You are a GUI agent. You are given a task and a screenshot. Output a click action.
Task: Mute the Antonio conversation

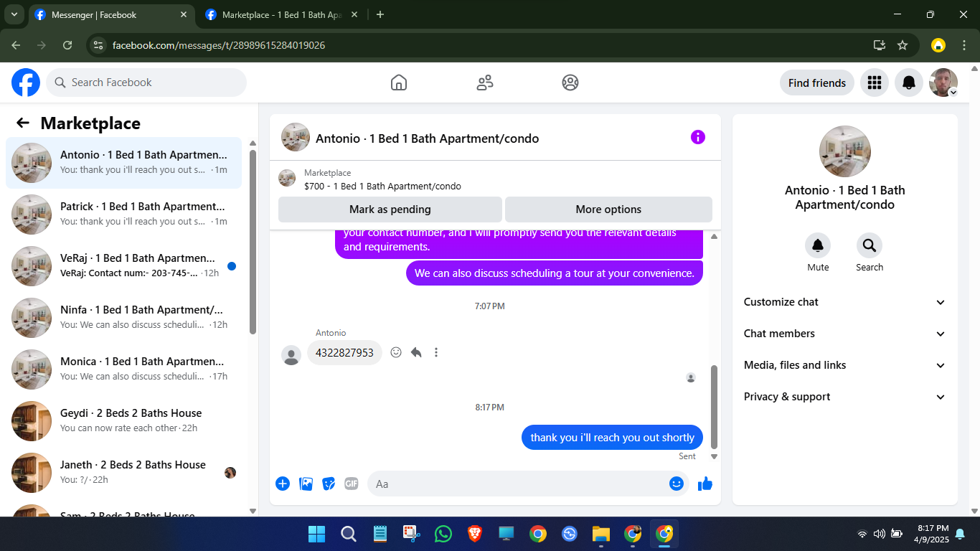point(818,246)
